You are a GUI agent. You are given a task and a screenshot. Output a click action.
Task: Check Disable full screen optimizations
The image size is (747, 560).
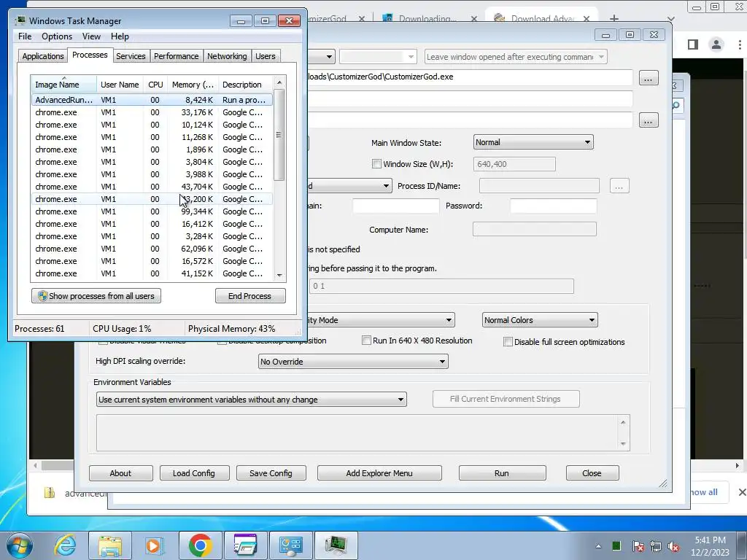[x=508, y=342]
